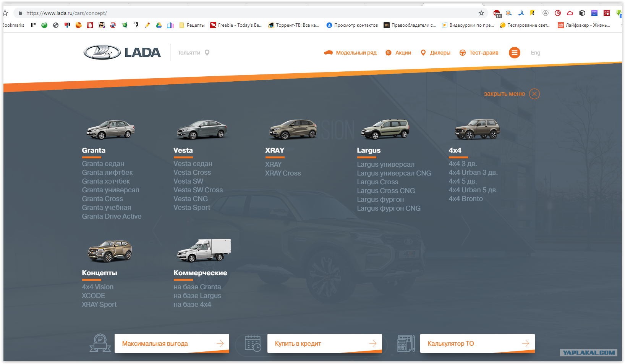
Task: Click the Granta car image
Action: tap(111, 129)
